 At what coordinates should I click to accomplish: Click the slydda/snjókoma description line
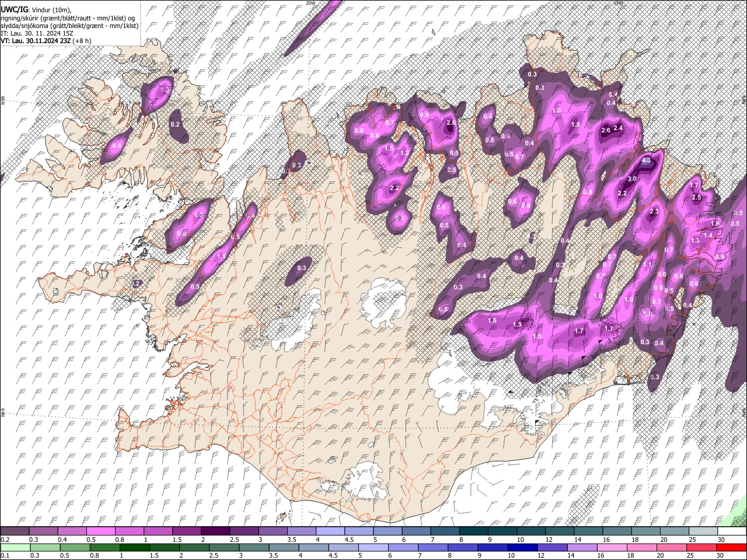[69, 26]
